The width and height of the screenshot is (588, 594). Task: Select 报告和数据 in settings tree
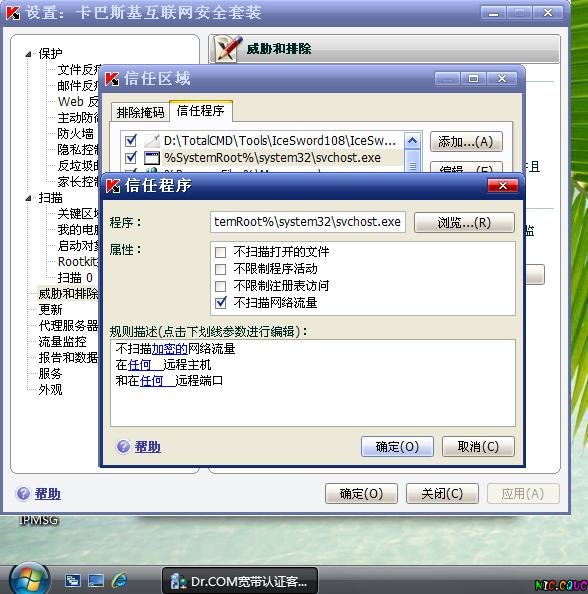(x=68, y=357)
